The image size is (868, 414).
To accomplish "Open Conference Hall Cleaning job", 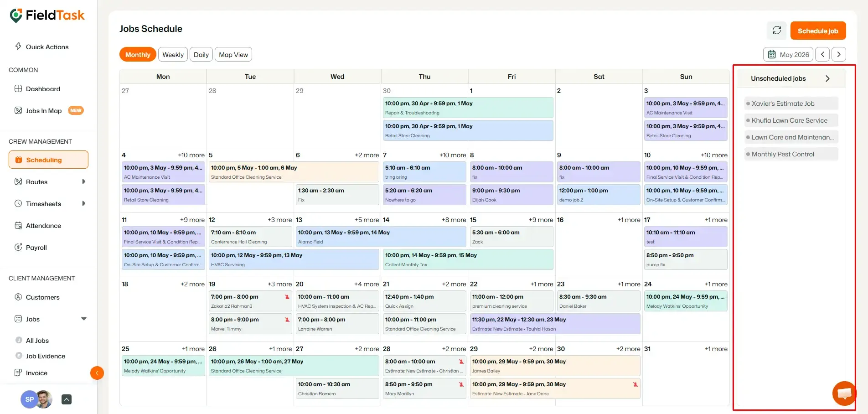I will tap(250, 237).
